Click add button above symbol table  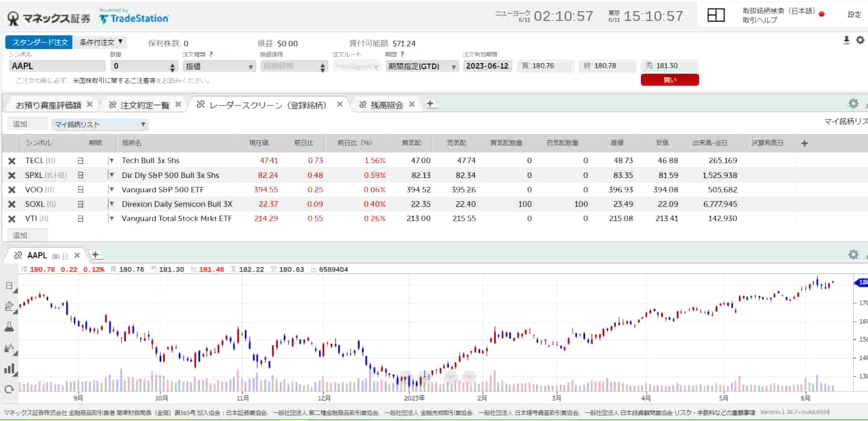click(x=27, y=124)
